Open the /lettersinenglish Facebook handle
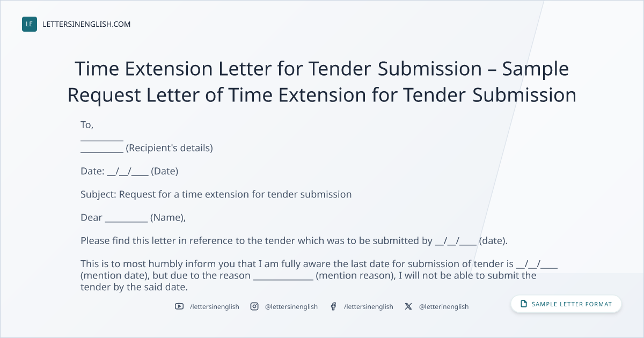Viewport: 644px width, 338px height. pyautogui.click(x=369, y=306)
